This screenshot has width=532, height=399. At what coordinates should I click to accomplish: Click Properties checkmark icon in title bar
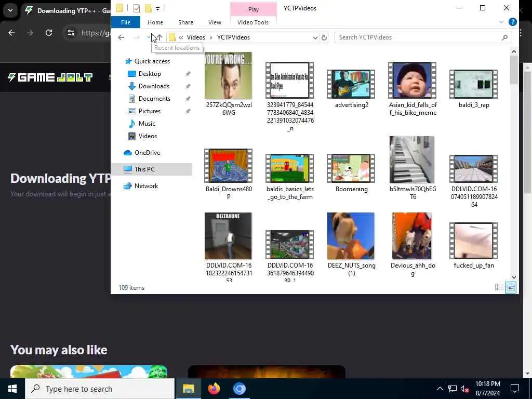tap(137, 8)
